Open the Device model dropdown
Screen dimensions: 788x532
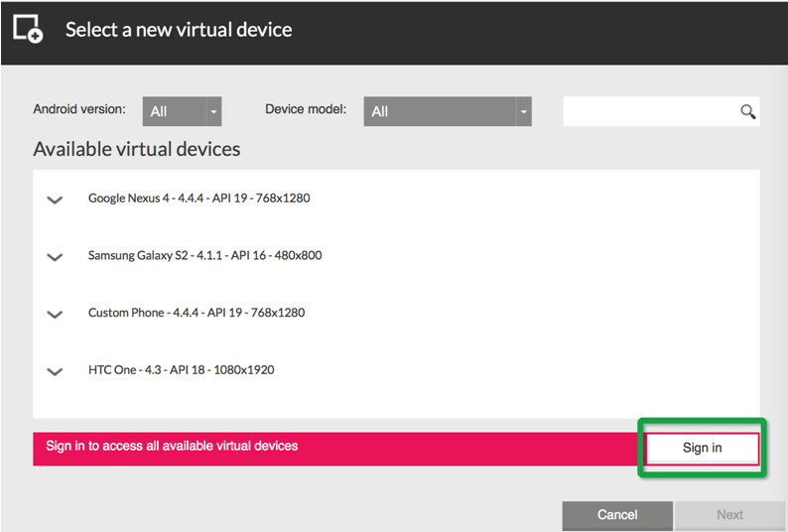(x=448, y=111)
